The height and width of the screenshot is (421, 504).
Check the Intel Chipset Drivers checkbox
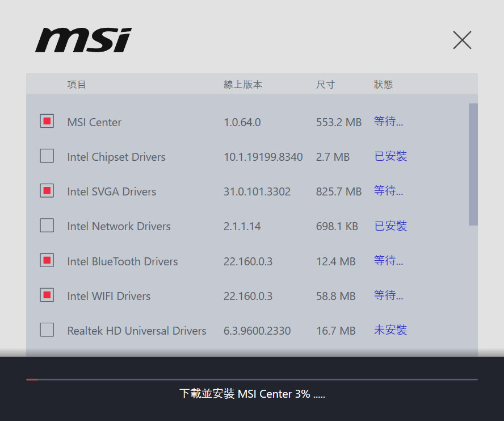pyautogui.click(x=47, y=156)
